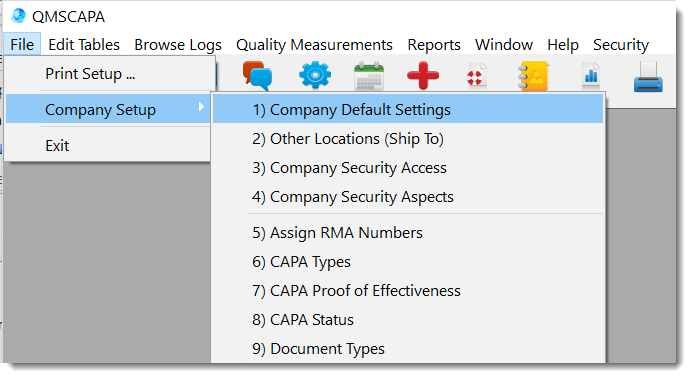
Task: Click the red plus icon
Action: 423,75
